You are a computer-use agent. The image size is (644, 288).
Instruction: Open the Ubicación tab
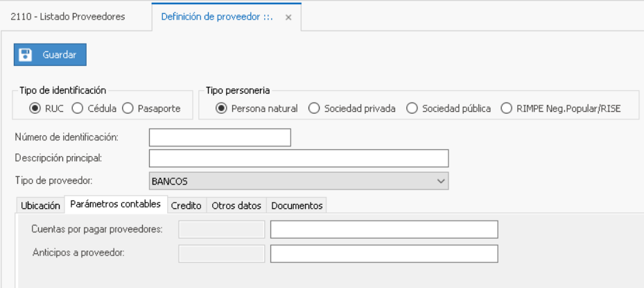click(x=40, y=205)
